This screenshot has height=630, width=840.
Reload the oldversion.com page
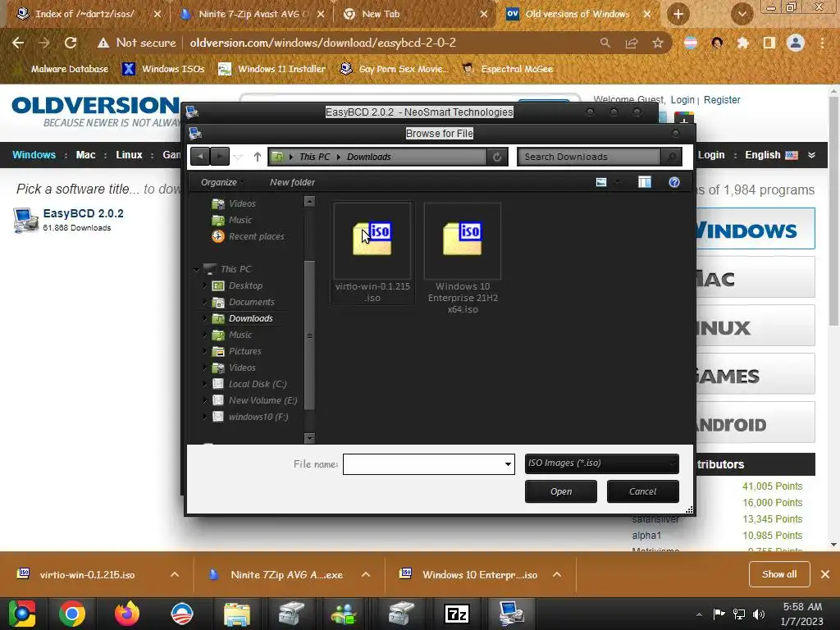pos(71,43)
